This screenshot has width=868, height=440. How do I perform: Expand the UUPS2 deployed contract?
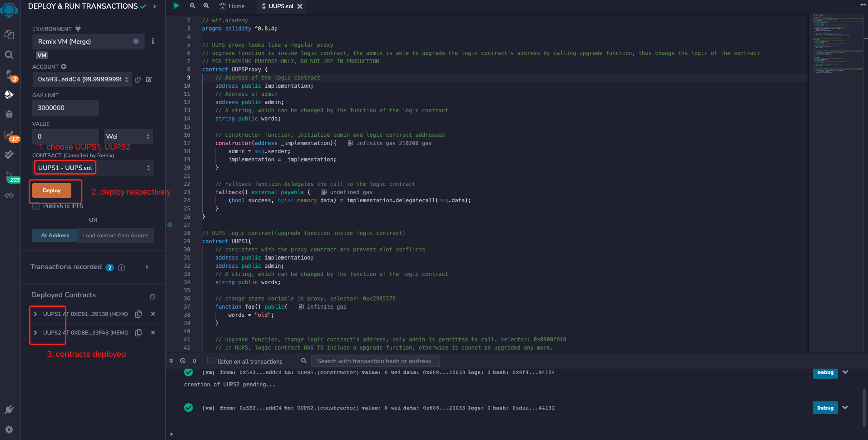[x=35, y=333]
